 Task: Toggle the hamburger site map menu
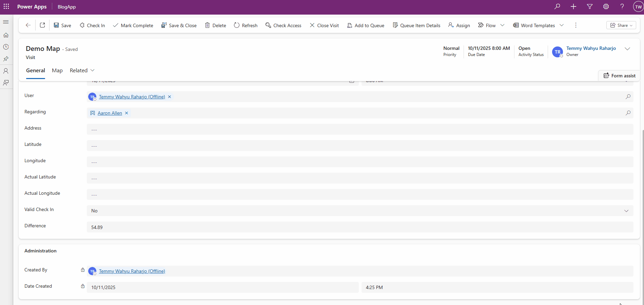pyautogui.click(x=6, y=22)
